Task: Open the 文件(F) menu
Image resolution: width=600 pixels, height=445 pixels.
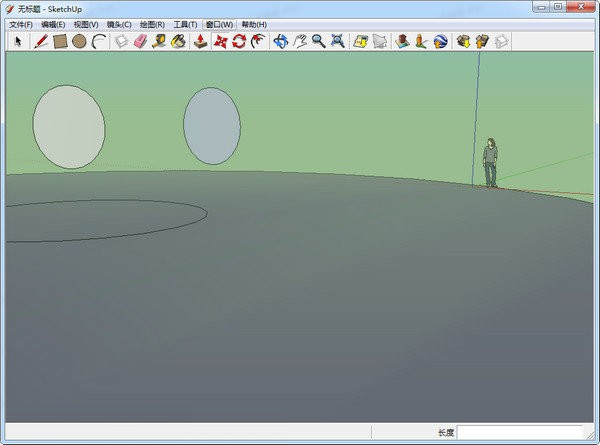Action: [x=21, y=24]
